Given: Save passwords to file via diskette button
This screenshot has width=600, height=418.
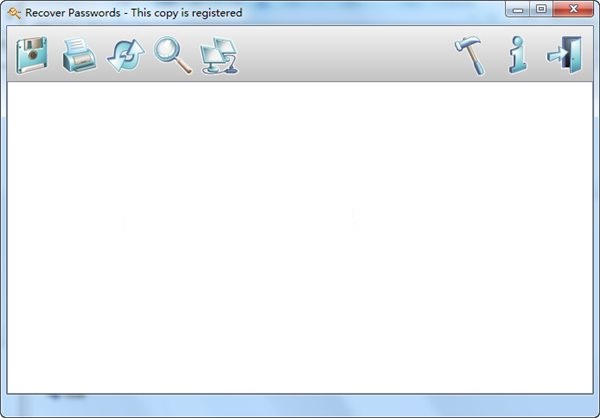Looking at the screenshot, I should pyautogui.click(x=32, y=55).
